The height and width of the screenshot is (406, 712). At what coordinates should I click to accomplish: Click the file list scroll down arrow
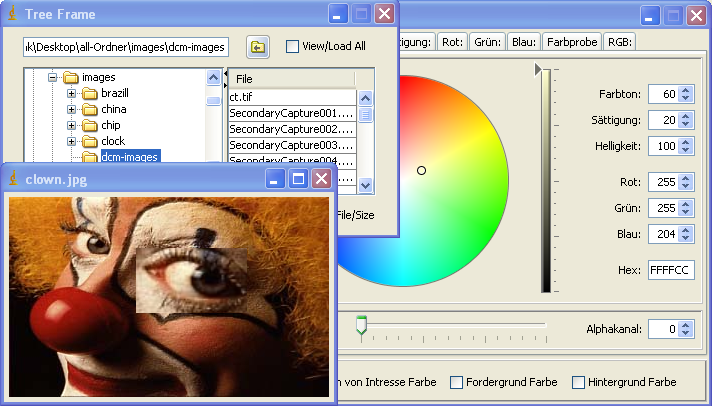[x=366, y=185]
